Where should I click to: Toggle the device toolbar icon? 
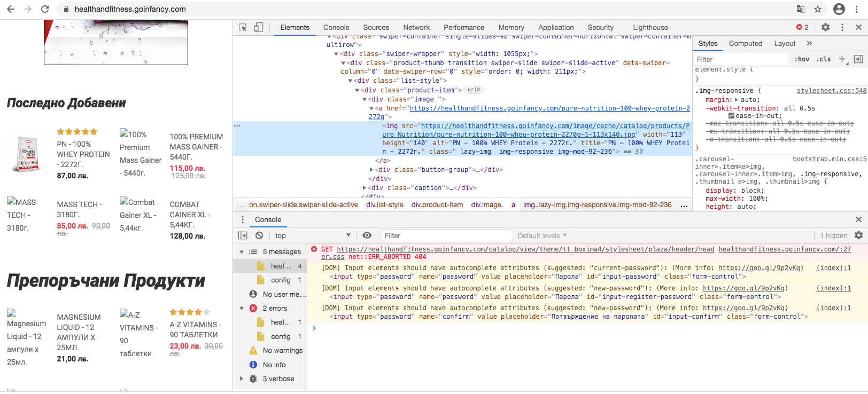click(x=259, y=27)
